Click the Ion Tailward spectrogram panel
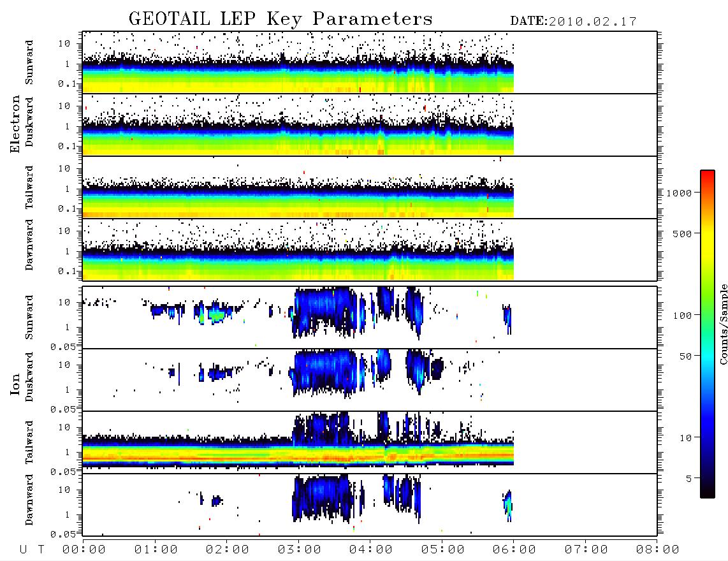 click(x=370, y=442)
